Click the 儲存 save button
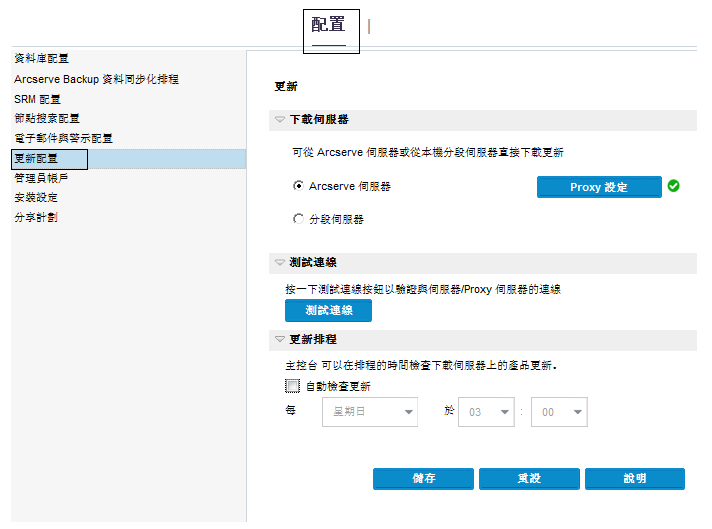 [x=423, y=479]
